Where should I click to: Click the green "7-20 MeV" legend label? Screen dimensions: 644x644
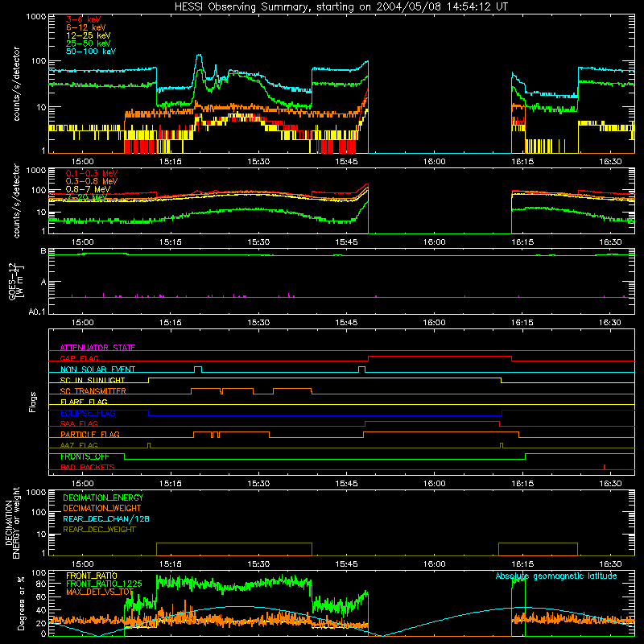coord(86,197)
